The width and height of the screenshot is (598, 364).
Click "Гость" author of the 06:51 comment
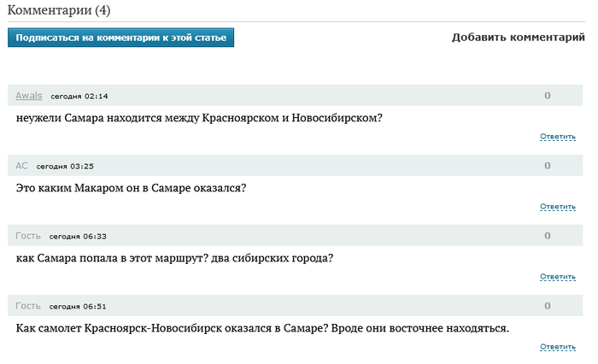click(x=28, y=306)
